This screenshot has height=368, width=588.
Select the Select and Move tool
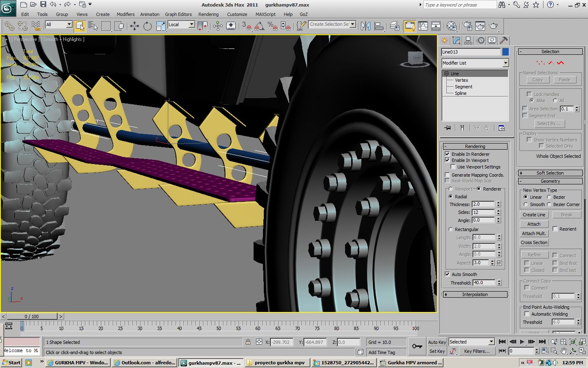click(x=134, y=26)
